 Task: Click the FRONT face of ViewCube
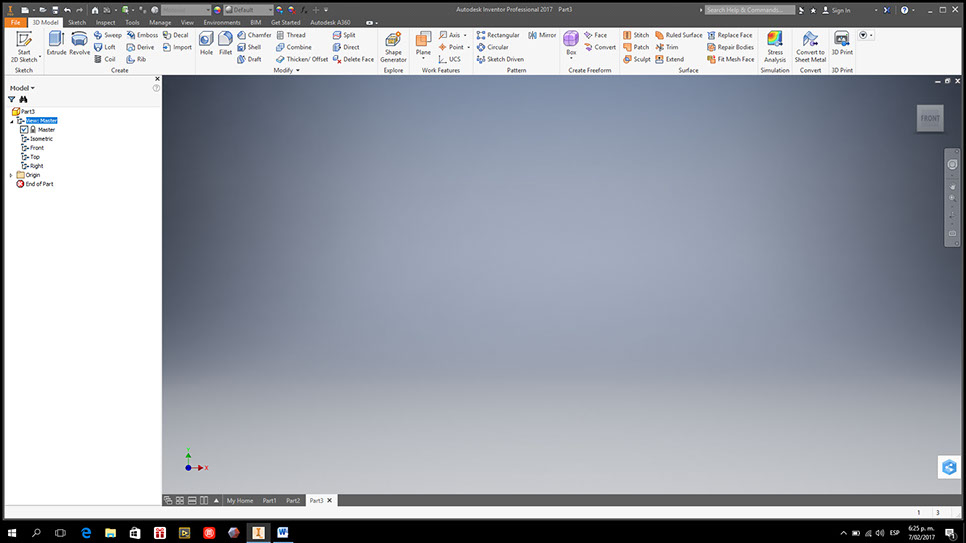pyautogui.click(x=930, y=118)
